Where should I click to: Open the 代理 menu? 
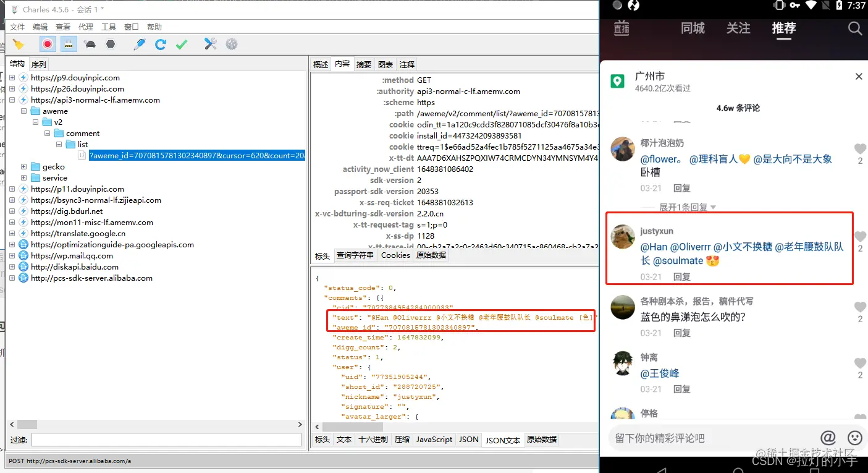pyautogui.click(x=86, y=27)
